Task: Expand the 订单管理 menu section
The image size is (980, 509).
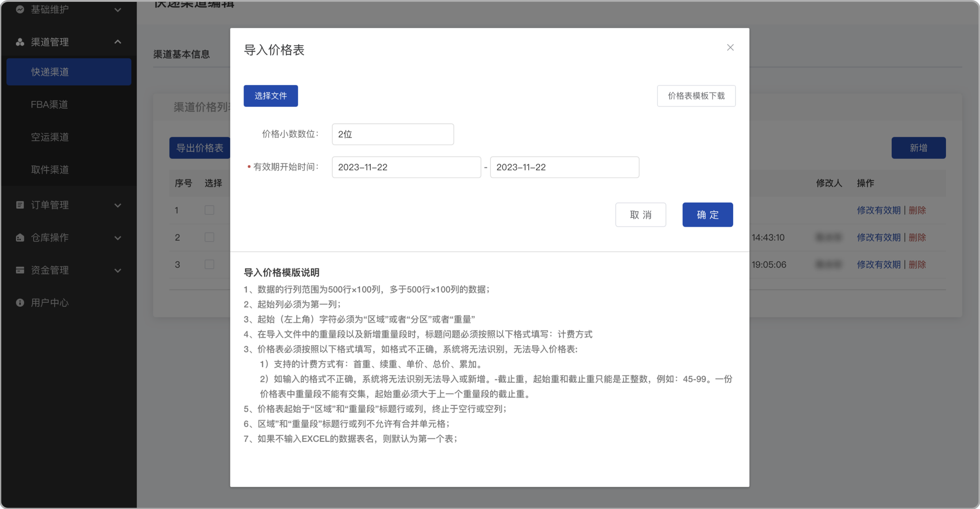Action: point(118,205)
